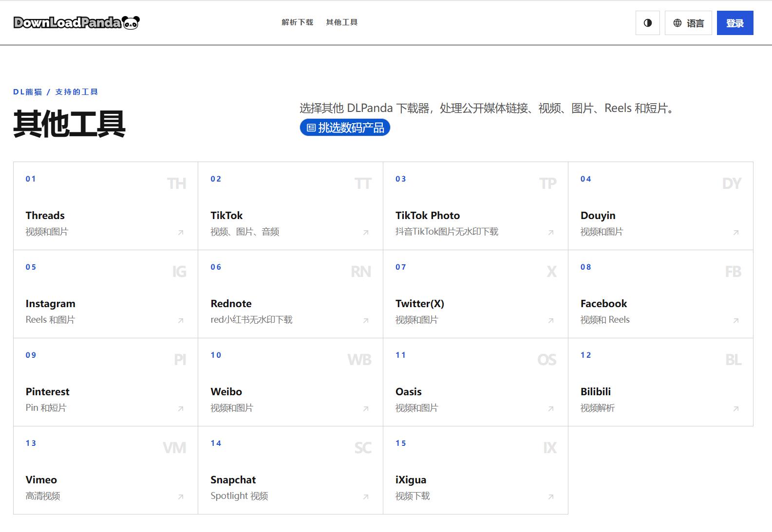Viewport: 772px width, 532px height.
Task: Choose the Instagram tool title
Action: (51, 304)
